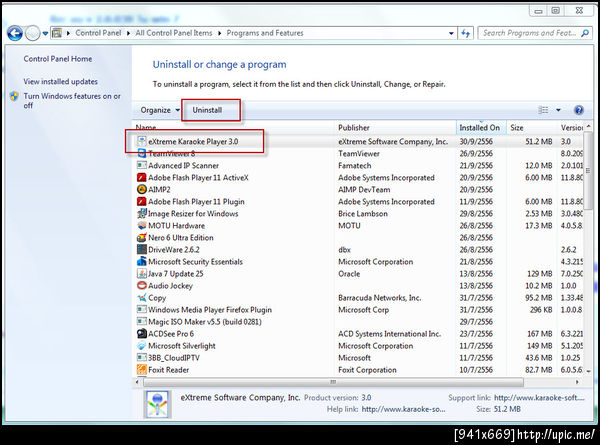Click Microsoft Security Essentials icon
600x445 pixels.
click(x=142, y=261)
